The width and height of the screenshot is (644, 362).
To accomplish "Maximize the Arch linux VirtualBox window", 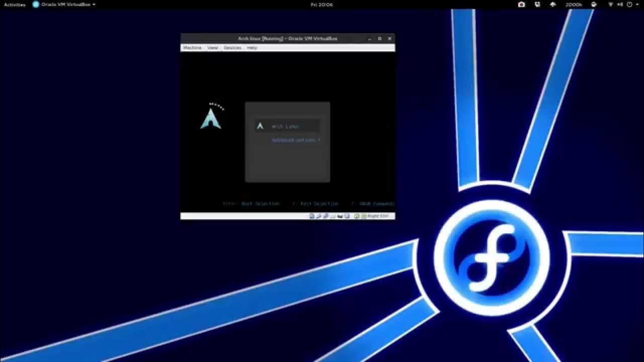I will (x=380, y=38).
